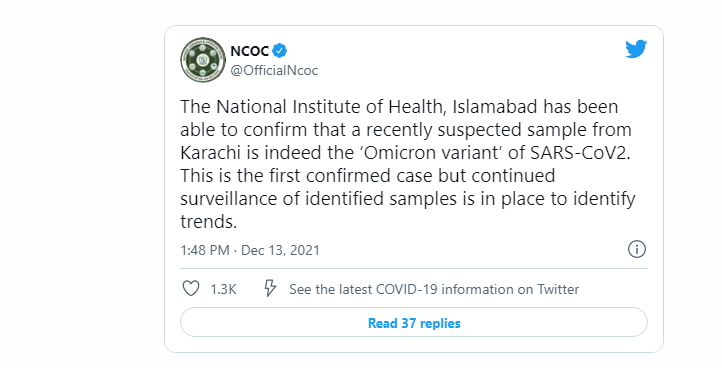722x368 pixels.
Task: Click the tweet text about Omicron variant
Action: pyautogui.click(x=408, y=164)
